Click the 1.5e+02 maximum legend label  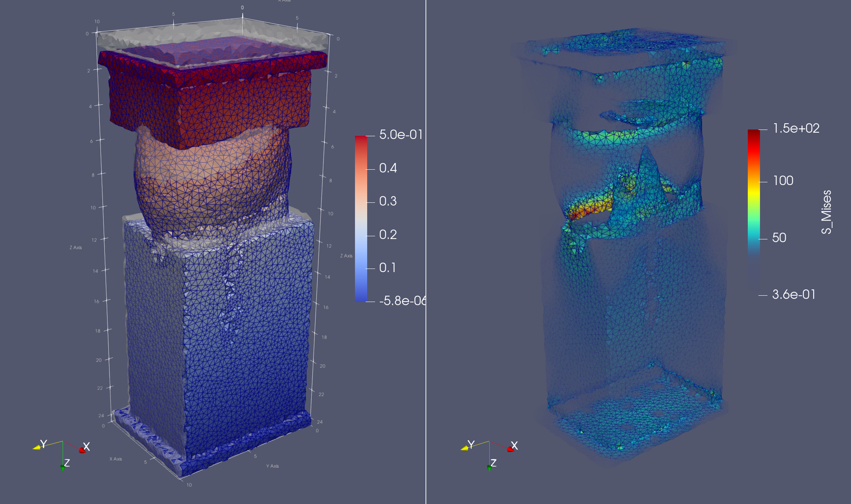coord(796,128)
